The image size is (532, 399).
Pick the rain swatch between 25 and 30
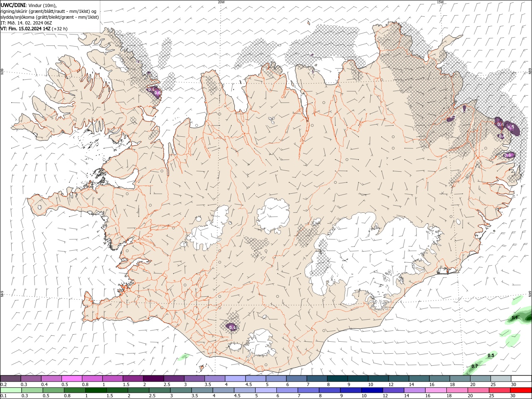click(x=500, y=390)
